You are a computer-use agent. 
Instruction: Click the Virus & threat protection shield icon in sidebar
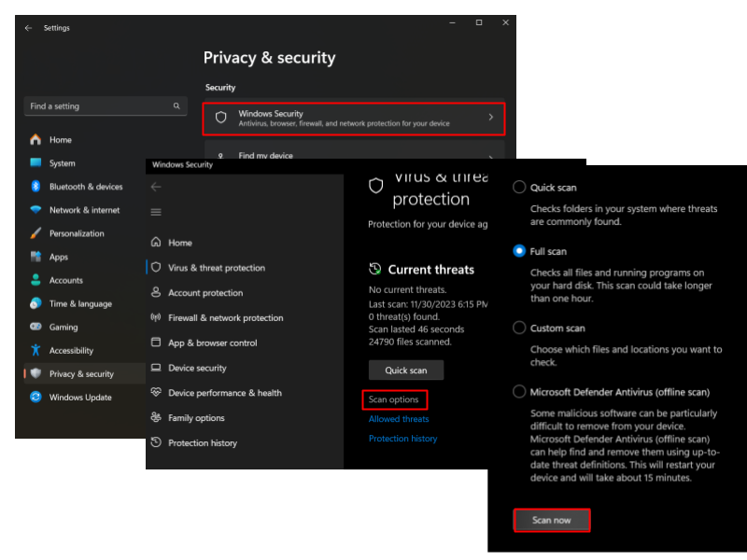click(156, 267)
